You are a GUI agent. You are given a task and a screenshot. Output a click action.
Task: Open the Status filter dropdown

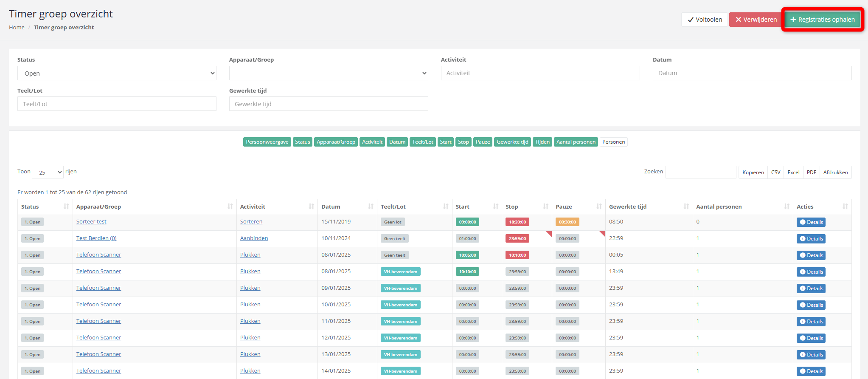pos(117,73)
